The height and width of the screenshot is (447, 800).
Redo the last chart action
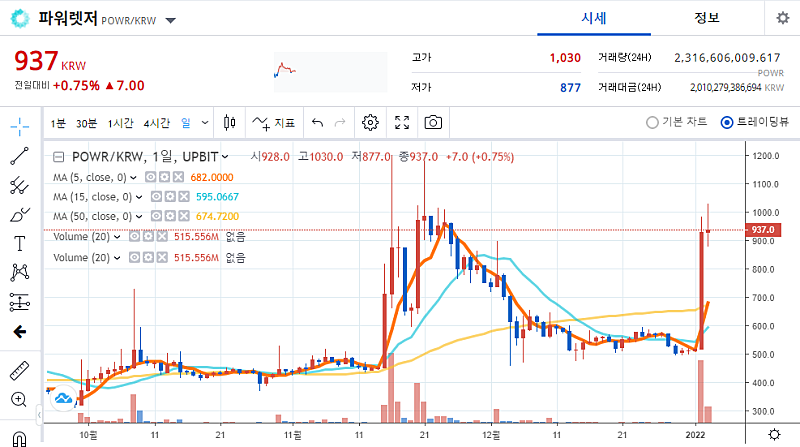click(x=340, y=122)
